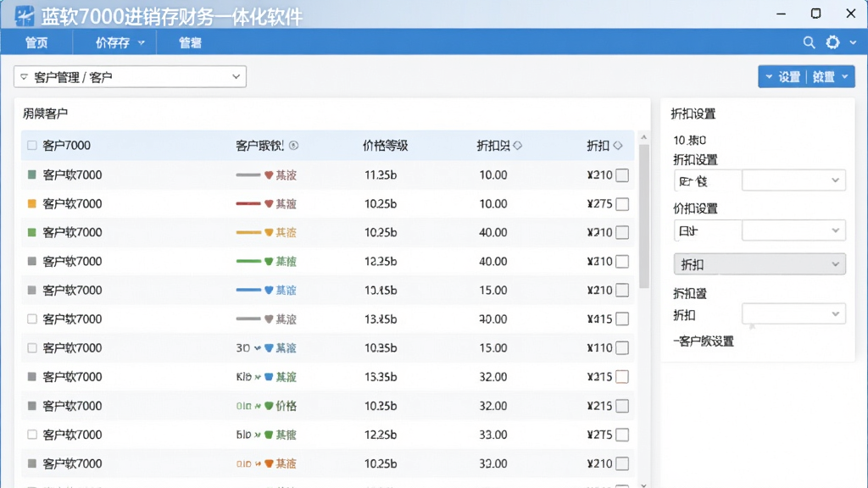Tick the checkbox right of ¥215
The width and height of the screenshot is (868, 488).
pos(622,406)
